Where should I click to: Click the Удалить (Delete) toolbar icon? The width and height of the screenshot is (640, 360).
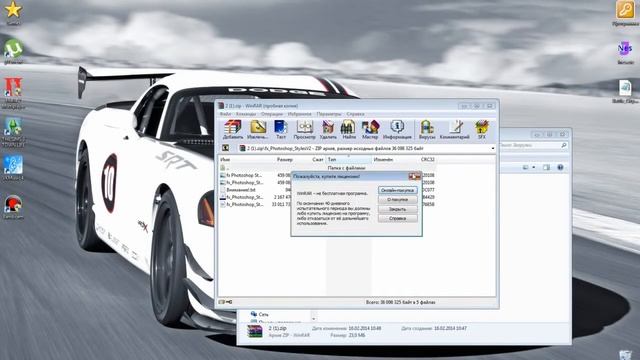pos(328,129)
